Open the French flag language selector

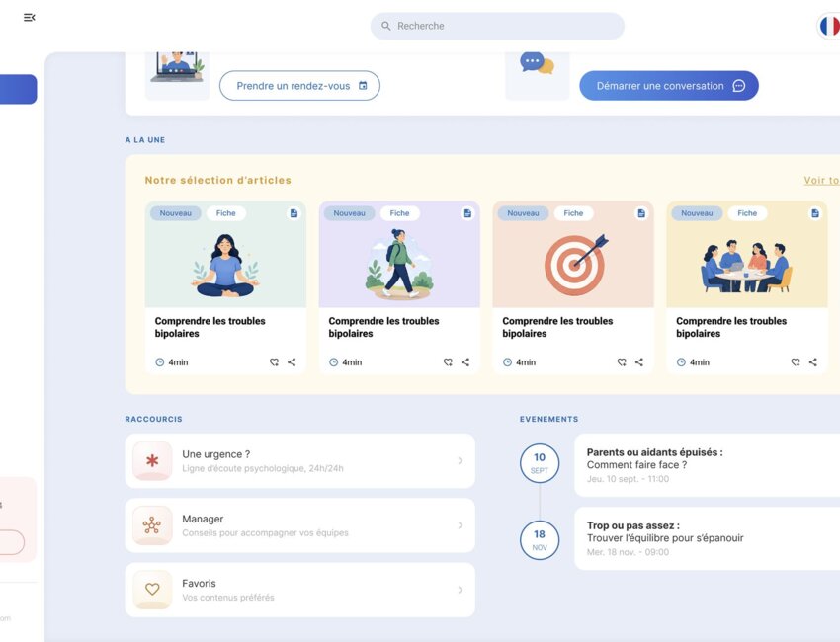829,26
